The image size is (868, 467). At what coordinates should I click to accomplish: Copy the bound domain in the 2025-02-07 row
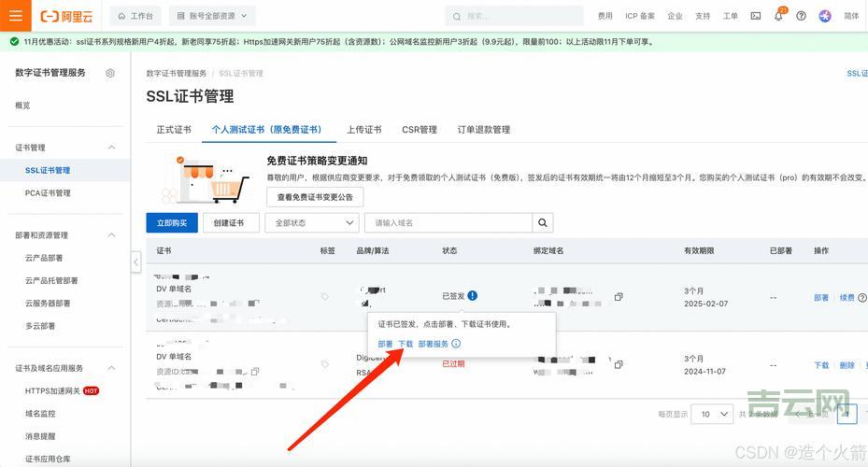(x=619, y=297)
